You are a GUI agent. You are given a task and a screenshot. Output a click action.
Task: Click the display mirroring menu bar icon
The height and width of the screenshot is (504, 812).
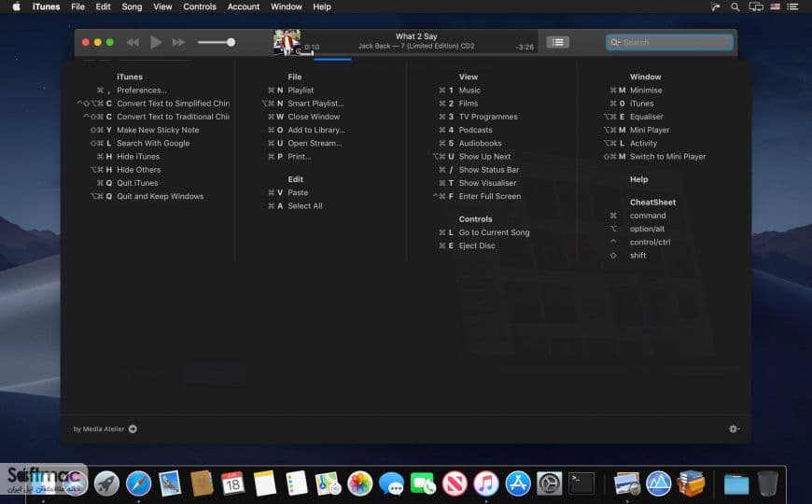756,7
